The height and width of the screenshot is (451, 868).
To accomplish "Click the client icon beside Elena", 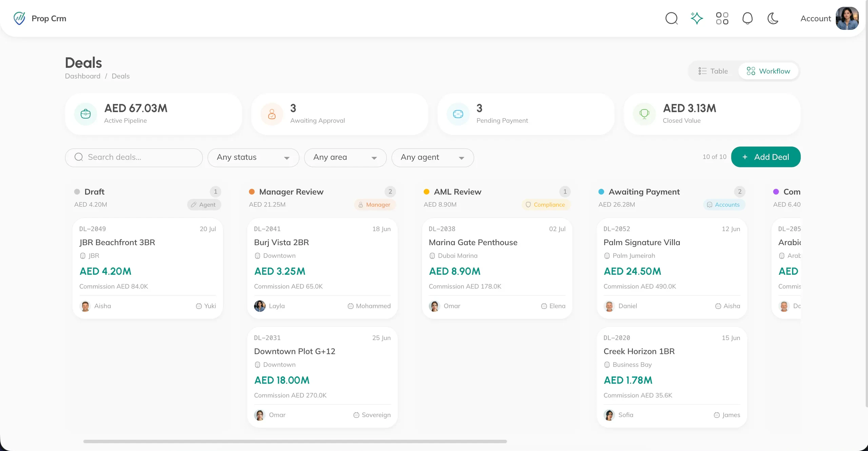I will coord(544,306).
